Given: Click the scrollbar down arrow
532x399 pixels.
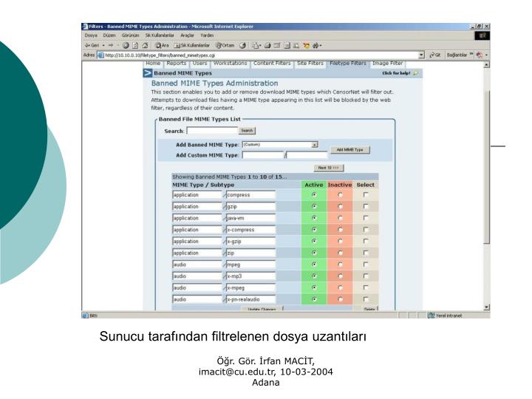Looking at the screenshot, I should click(x=486, y=307).
